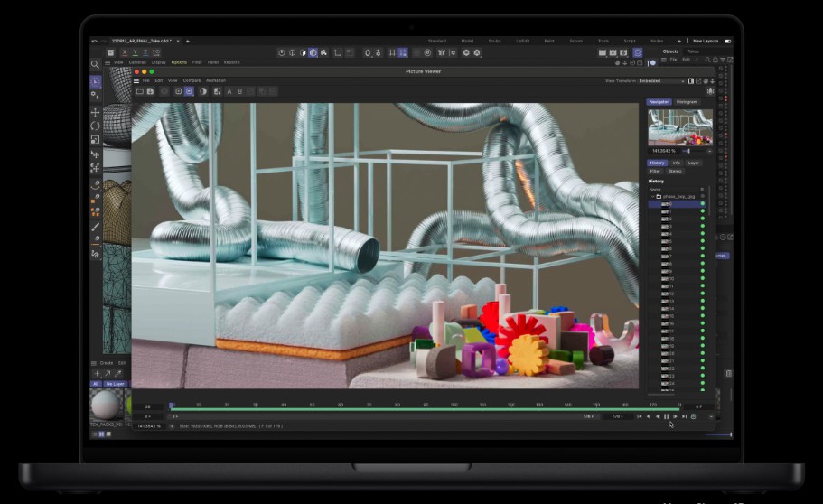Toggle green dot for history frame 0

pyautogui.click(x=702, y=204)
